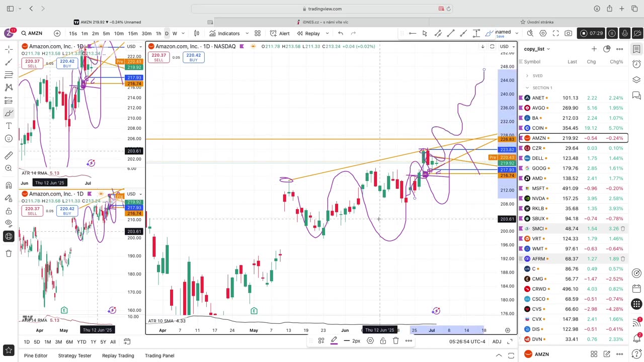Expand the Replay options arrow

tap(327, 33)
